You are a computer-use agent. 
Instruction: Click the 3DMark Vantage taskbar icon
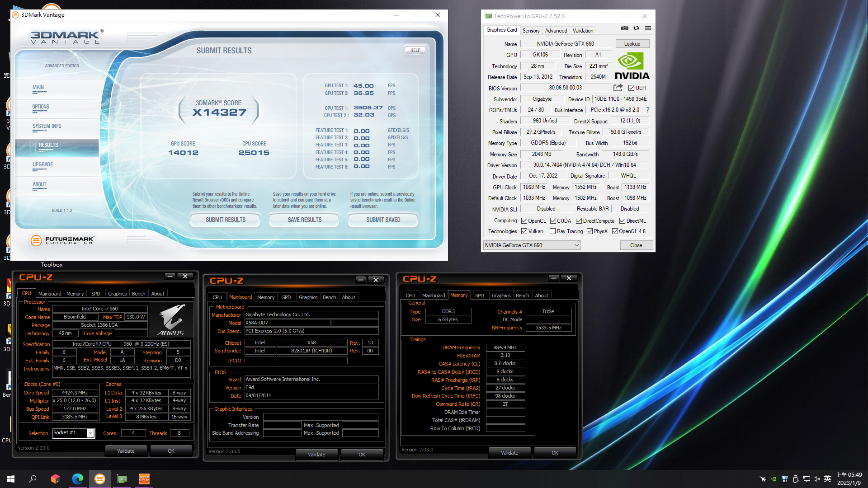[x=100, y=479]
